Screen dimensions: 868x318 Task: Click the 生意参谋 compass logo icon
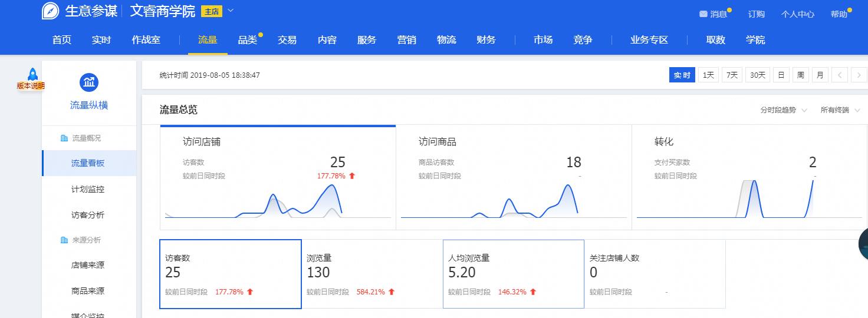click(x=50, y=11)
